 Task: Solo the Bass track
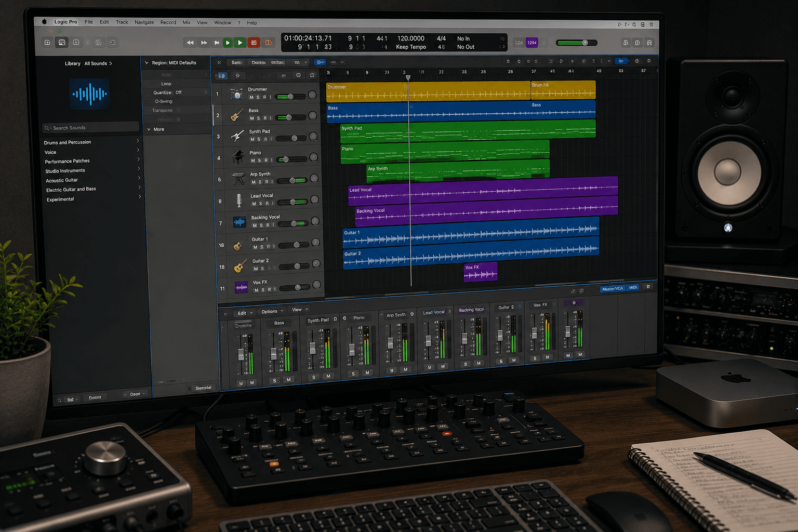(259, 118)
